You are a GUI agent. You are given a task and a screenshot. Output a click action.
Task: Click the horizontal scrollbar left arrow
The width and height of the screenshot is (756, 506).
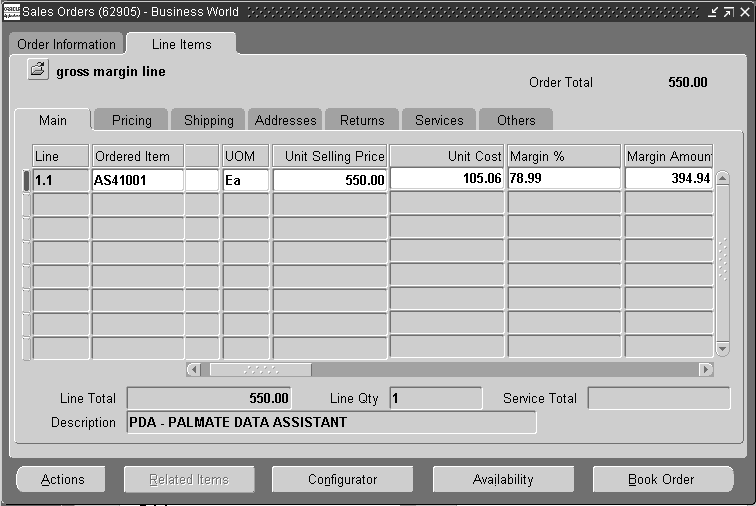(193, 370)
